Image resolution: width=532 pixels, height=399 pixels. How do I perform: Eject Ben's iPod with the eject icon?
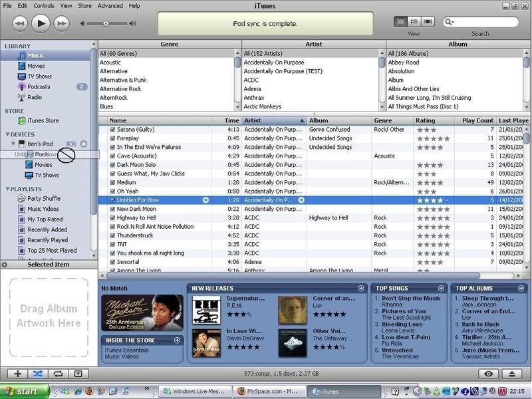click(84, 144)
